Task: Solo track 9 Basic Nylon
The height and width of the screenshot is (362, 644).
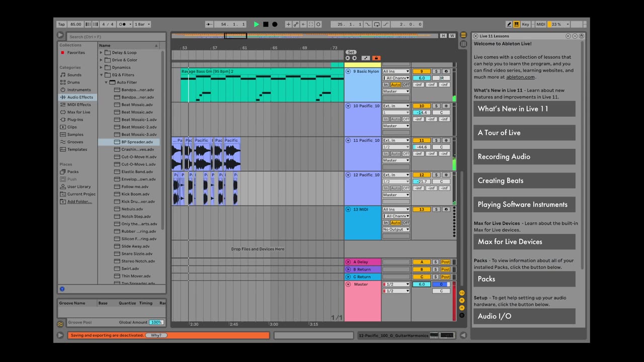Action: 437,71
